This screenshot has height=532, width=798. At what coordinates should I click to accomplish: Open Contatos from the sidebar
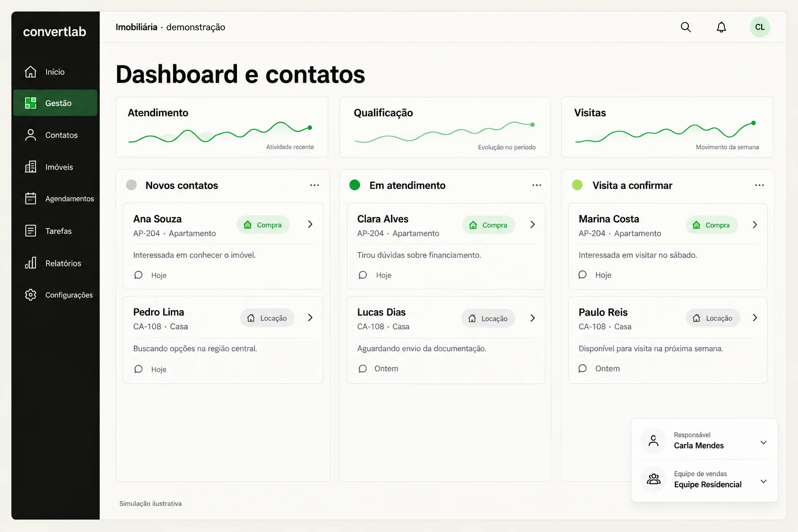coord(55,135)
